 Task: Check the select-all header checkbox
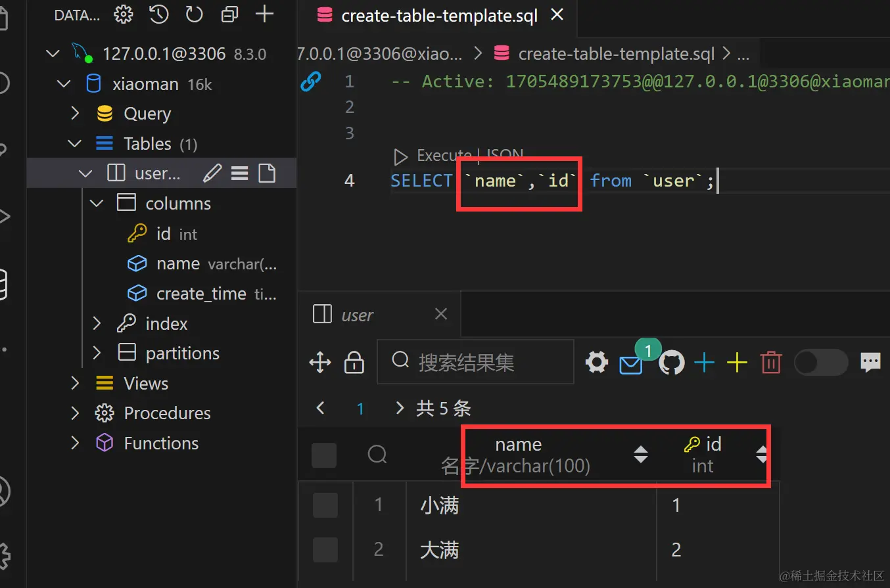324,455
